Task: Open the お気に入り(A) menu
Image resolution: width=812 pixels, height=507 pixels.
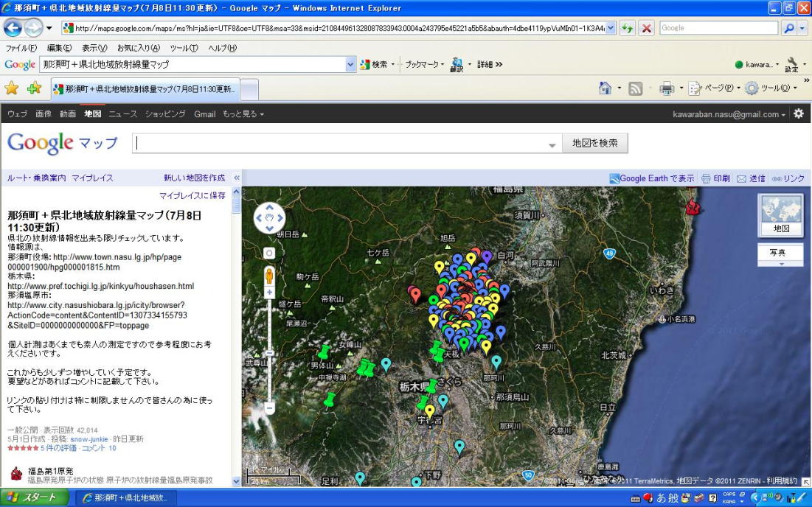Action: [x=138, y=48]
